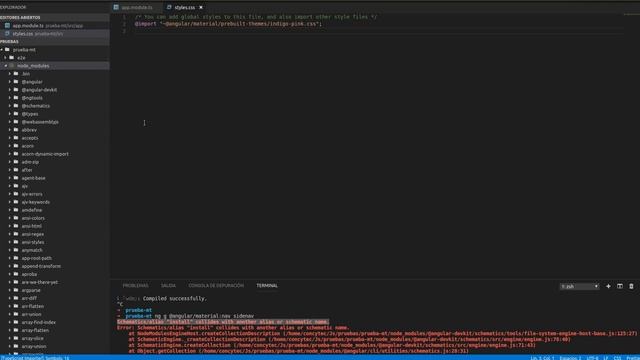640x360 pixels.
Task: Expand the e2e folder arrow
Action: point(6,58)
